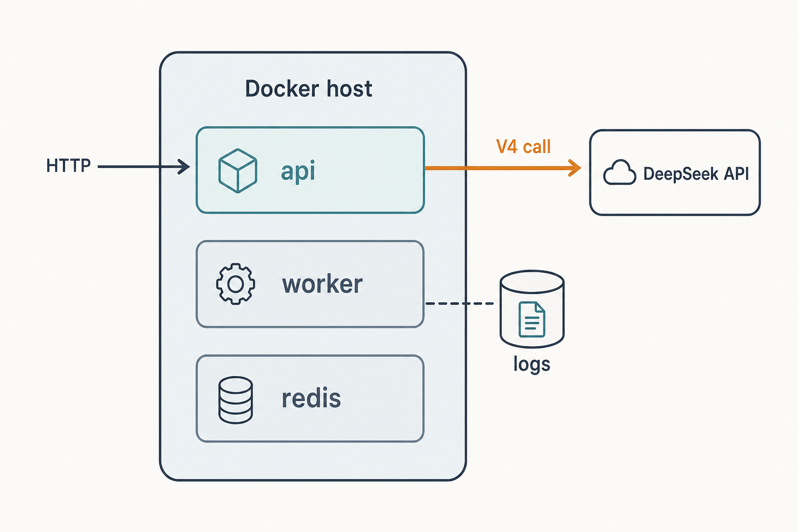Click the database icon in the redis box
The height and width of the screenshot is (532, 798).
click(235, 400)
